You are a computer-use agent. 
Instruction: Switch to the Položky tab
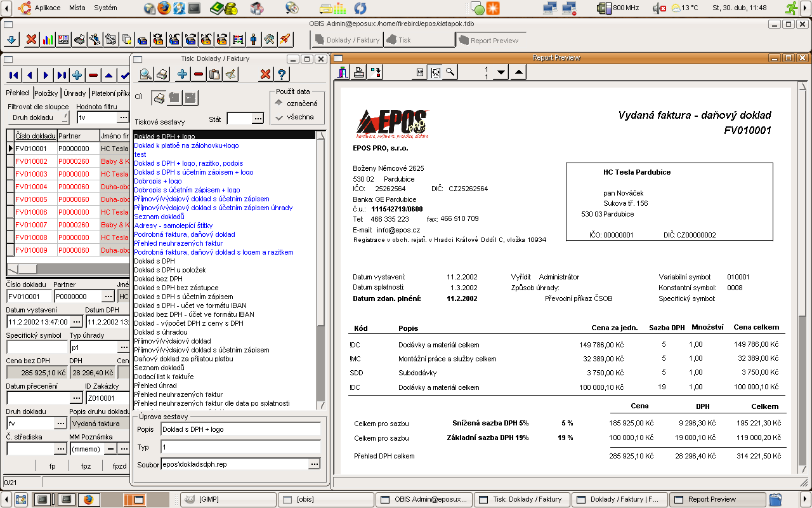click(46, 93)
